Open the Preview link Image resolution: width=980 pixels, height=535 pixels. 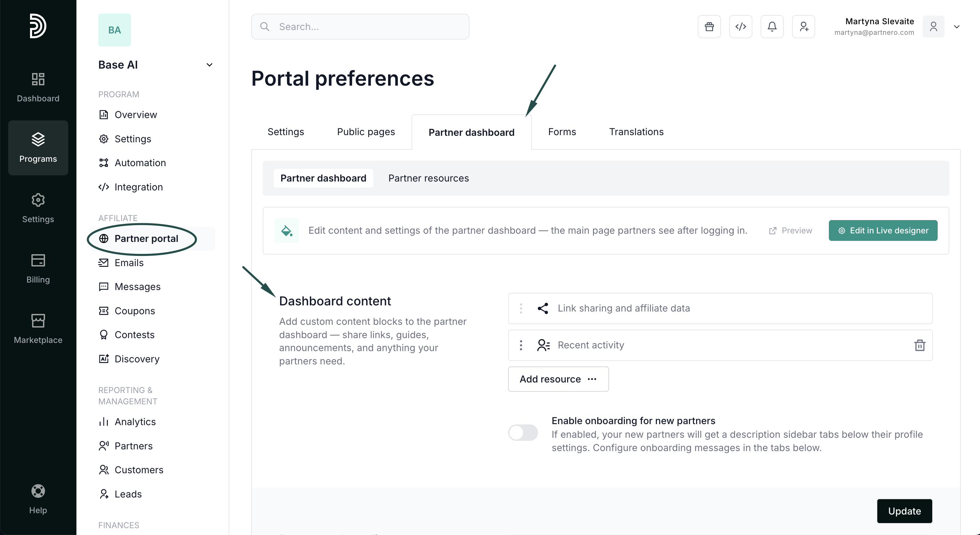(791, 230)
